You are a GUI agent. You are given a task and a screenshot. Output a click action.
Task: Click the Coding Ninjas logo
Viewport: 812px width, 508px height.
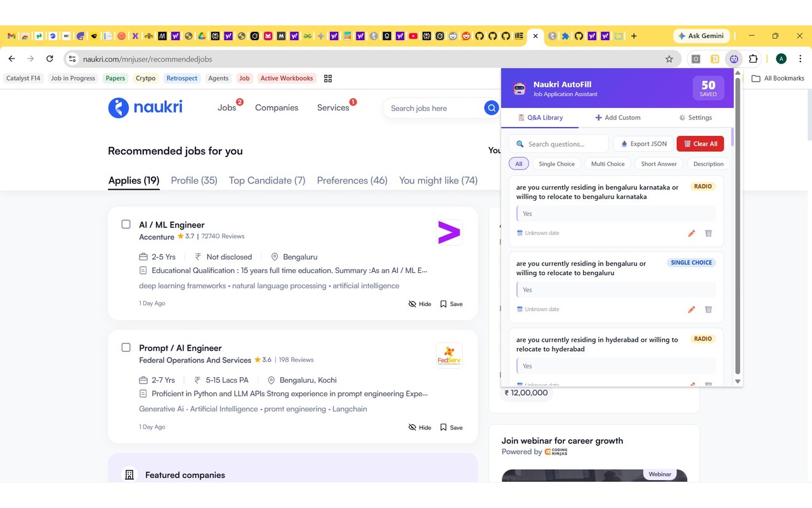(x=556, y=451)
